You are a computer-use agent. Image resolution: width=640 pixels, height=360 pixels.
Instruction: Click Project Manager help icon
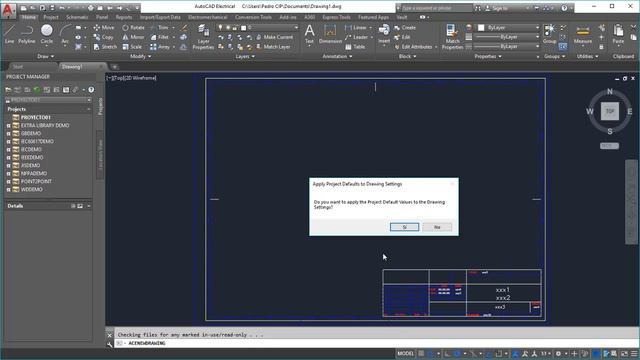(x=91, y=90)
